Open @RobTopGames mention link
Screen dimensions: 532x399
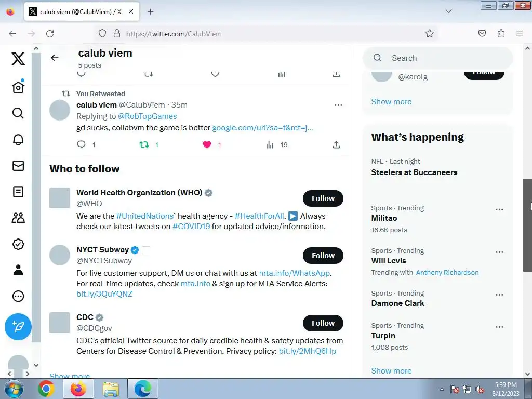[x=147, y=116]
